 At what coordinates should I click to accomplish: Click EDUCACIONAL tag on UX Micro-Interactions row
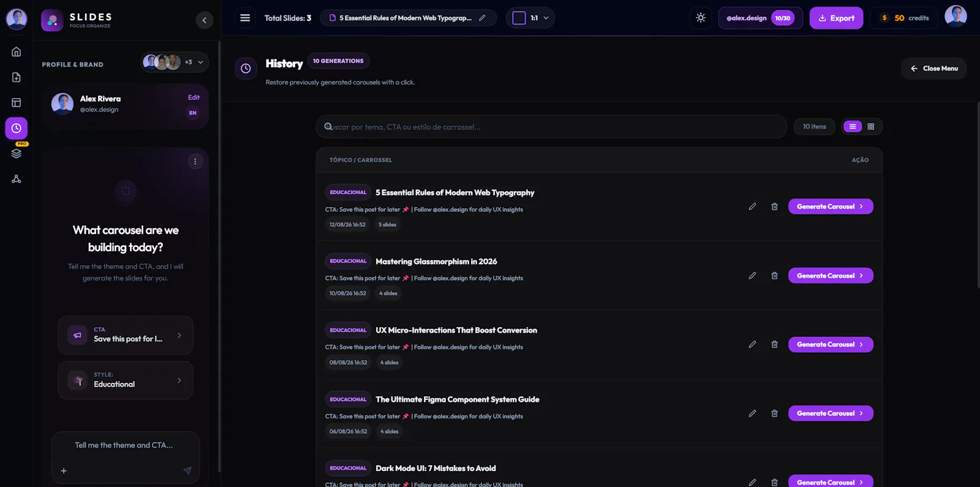click(x=348, y=330)
